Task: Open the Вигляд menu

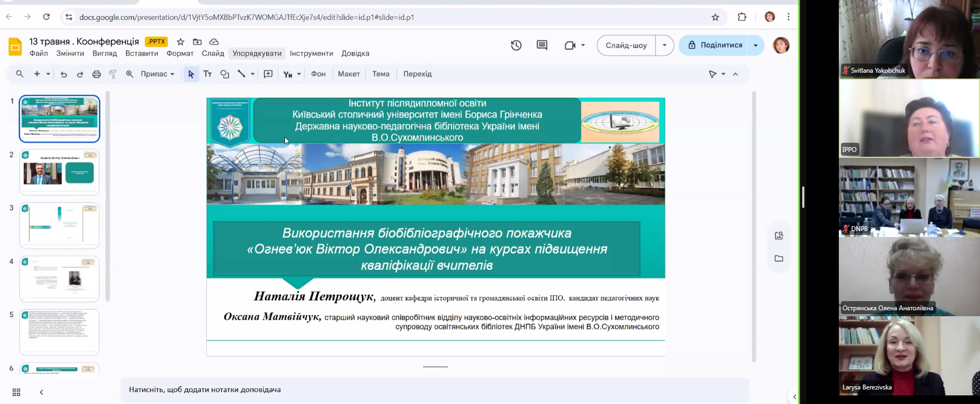Action: coord(105,53)
